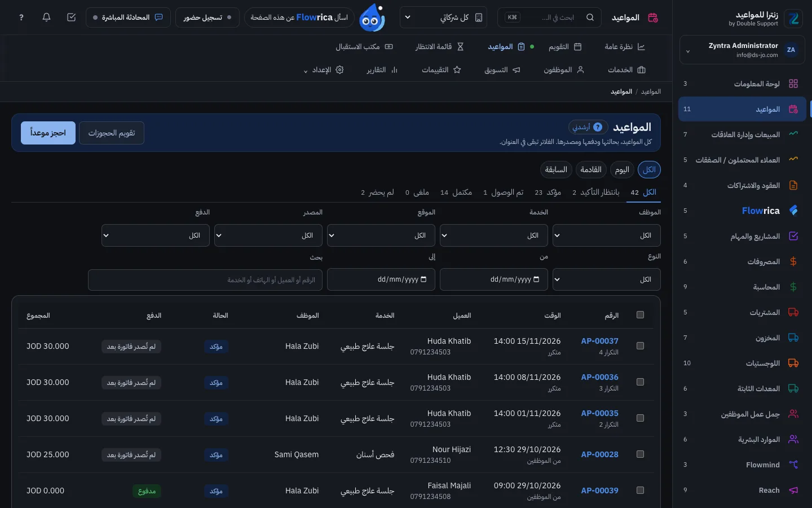The width and height of the screenshot is (812, 508).
Task: Click the من start date field
Action: click(494, 279)
